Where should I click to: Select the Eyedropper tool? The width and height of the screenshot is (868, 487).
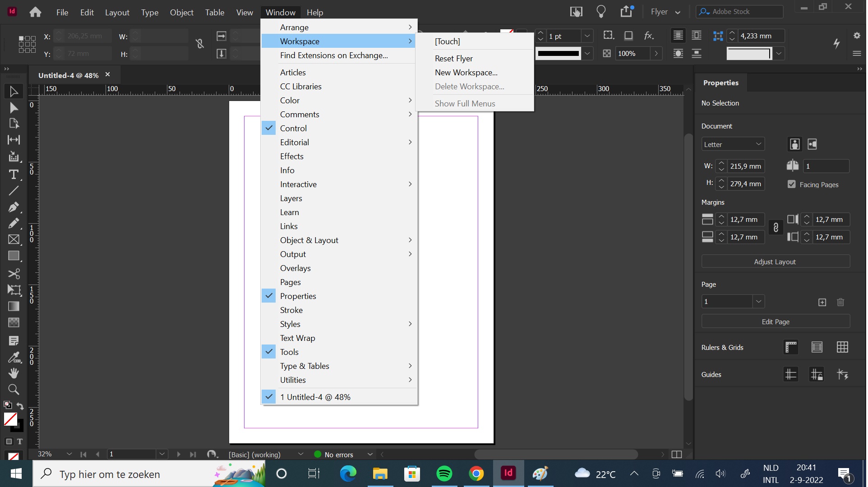14,357
